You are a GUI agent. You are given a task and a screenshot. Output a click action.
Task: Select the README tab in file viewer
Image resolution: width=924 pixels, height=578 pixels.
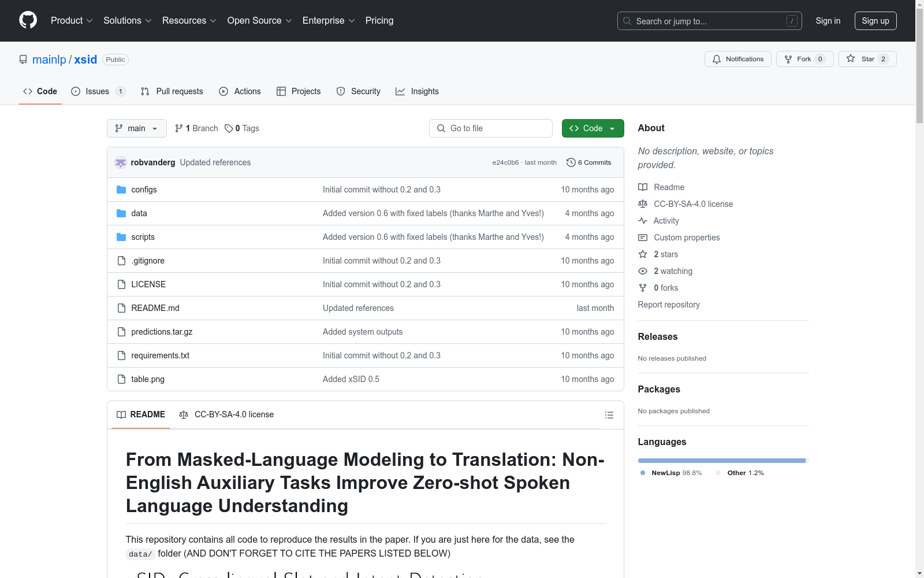coord(141,414)
